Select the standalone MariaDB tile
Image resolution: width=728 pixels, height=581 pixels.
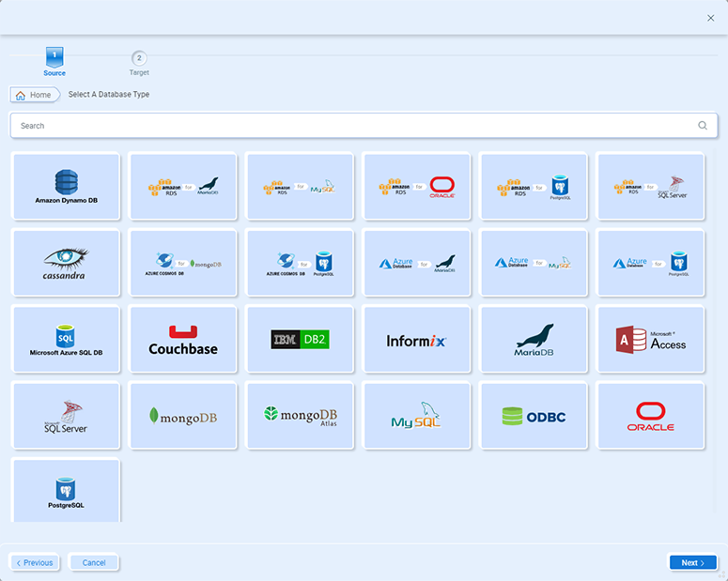(534, 339)
